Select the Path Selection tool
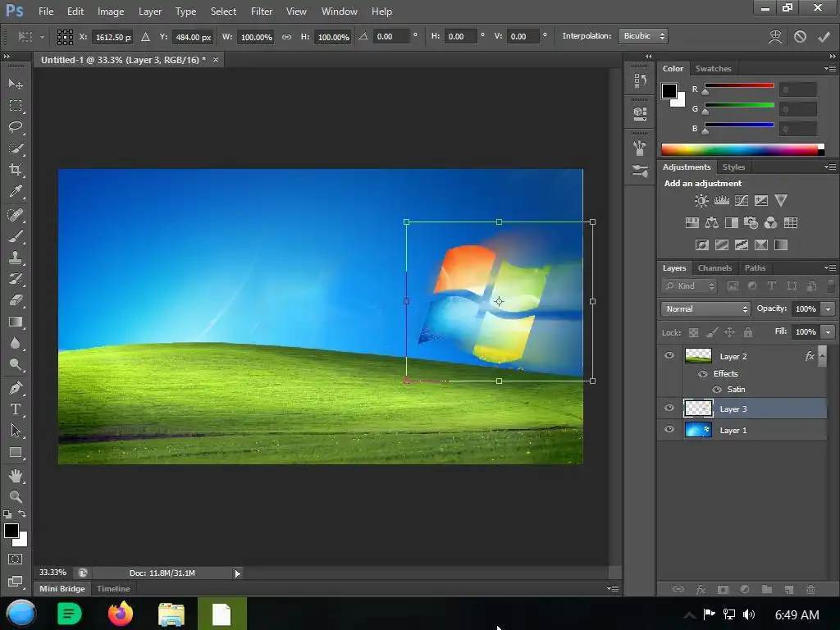The height and width of the screenshot is (630, 840). click(16, 431)
